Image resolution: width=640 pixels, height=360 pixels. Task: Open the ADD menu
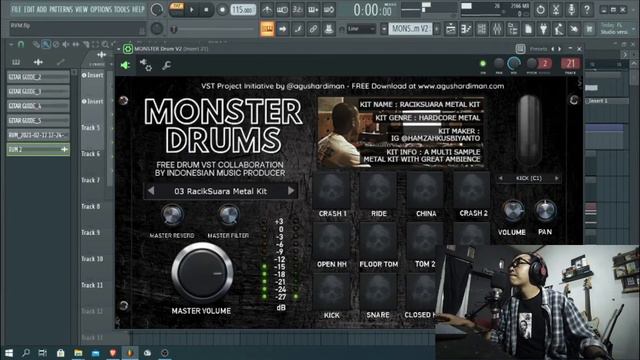pos(42,9)
